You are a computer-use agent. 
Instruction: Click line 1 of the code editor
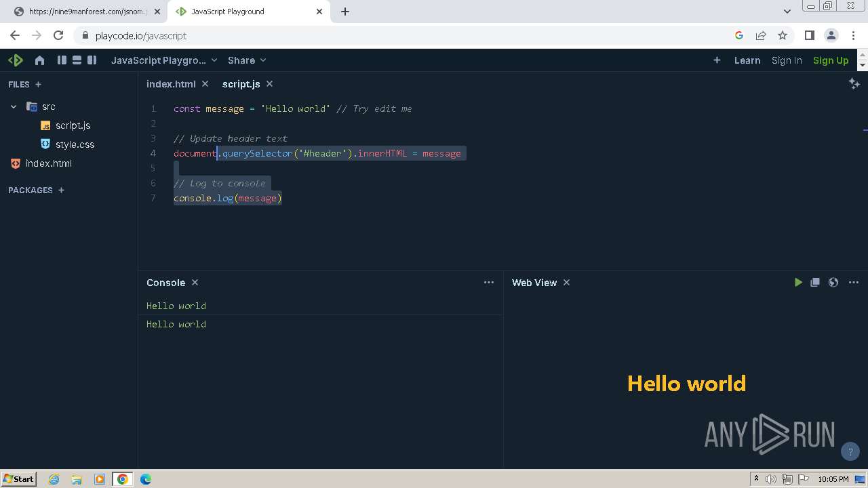[292, 108]
